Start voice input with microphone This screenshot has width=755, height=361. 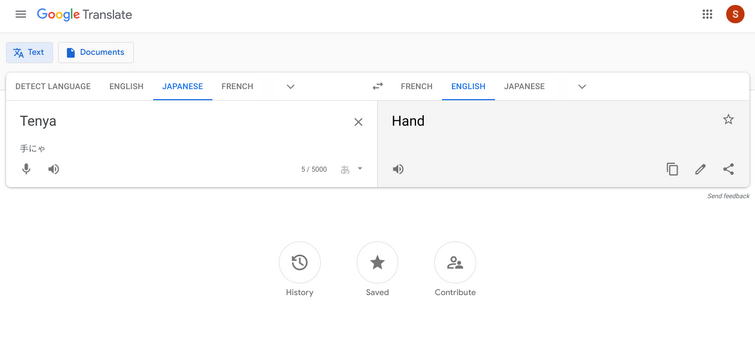[26, 169]
